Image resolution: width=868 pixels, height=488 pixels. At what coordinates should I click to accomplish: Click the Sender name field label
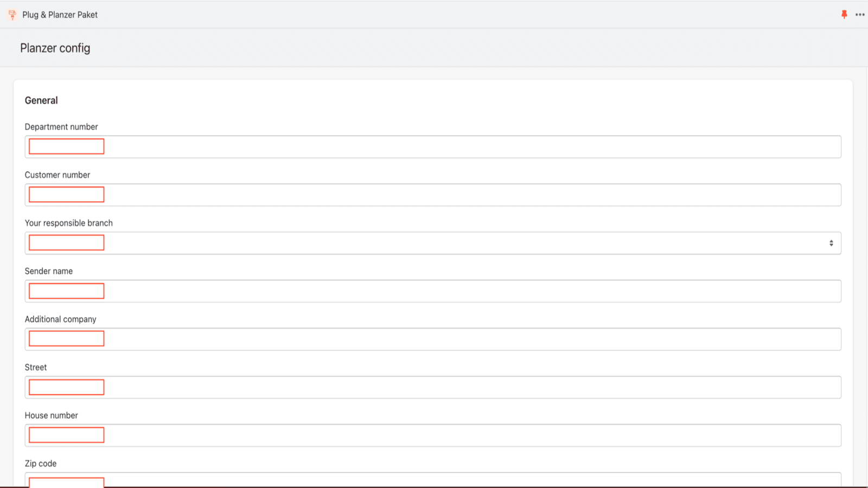[x=48, y=271]
